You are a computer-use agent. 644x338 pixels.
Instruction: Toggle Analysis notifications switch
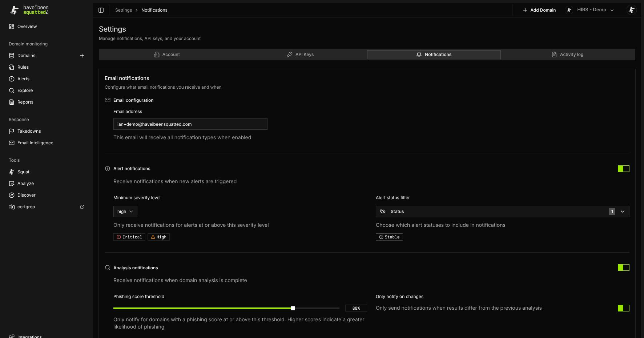pos(624,267)
